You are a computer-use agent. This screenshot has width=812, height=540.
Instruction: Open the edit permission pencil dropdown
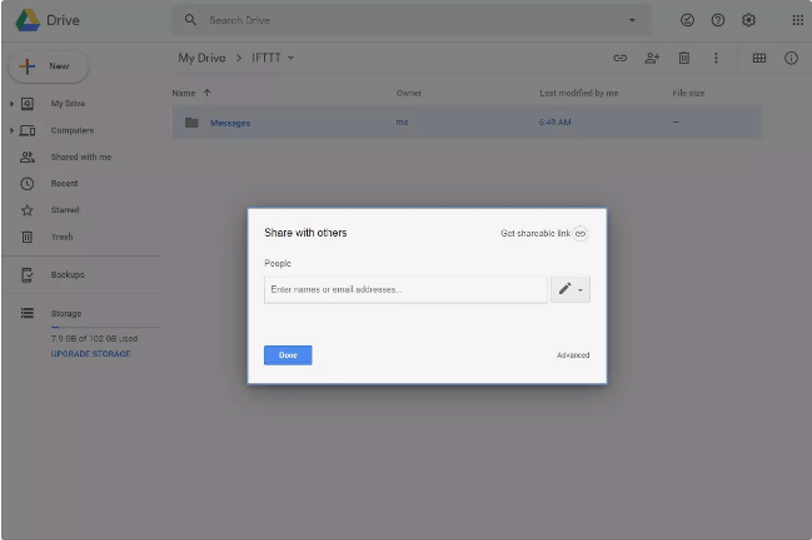(570, 290)
